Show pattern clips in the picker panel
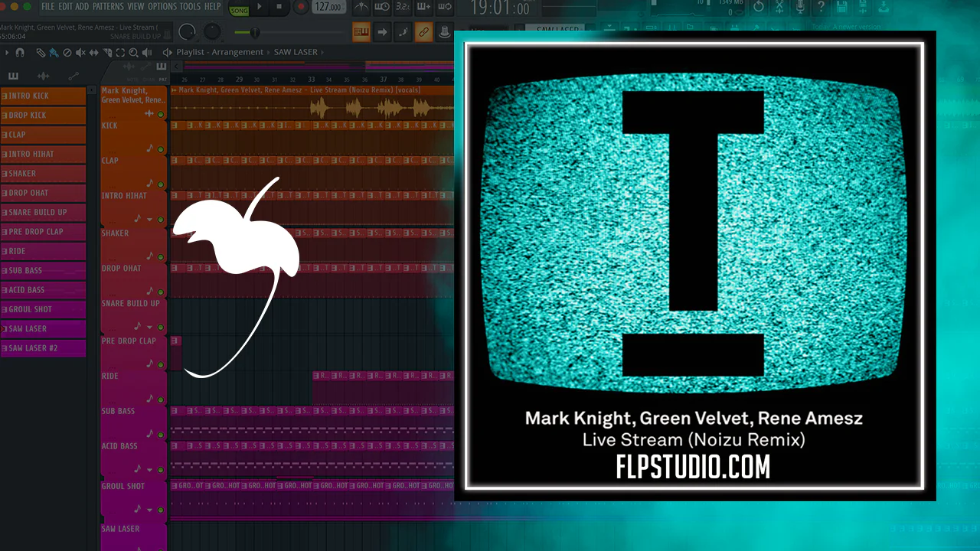Image resolution: width=980 pixels, height=551 pixels. (13, 76)
